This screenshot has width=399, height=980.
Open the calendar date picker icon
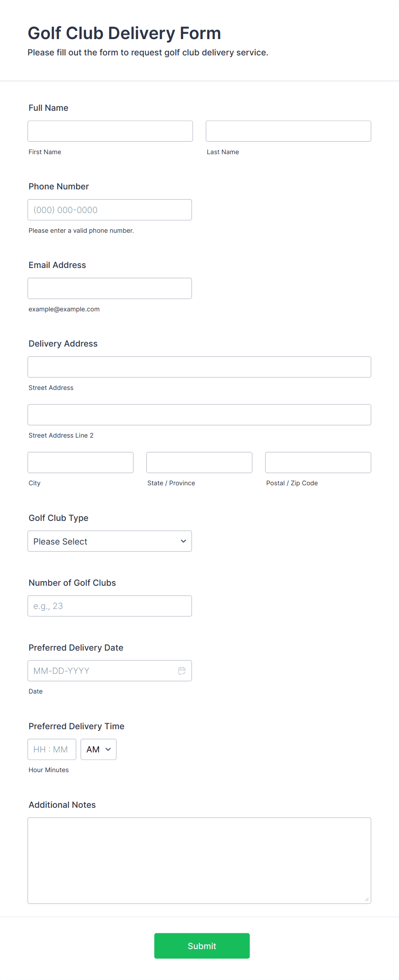(182, 671)
